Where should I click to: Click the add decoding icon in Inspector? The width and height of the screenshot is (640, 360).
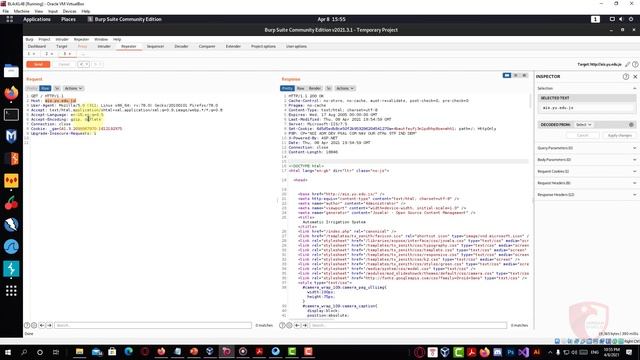pos(631,124)
